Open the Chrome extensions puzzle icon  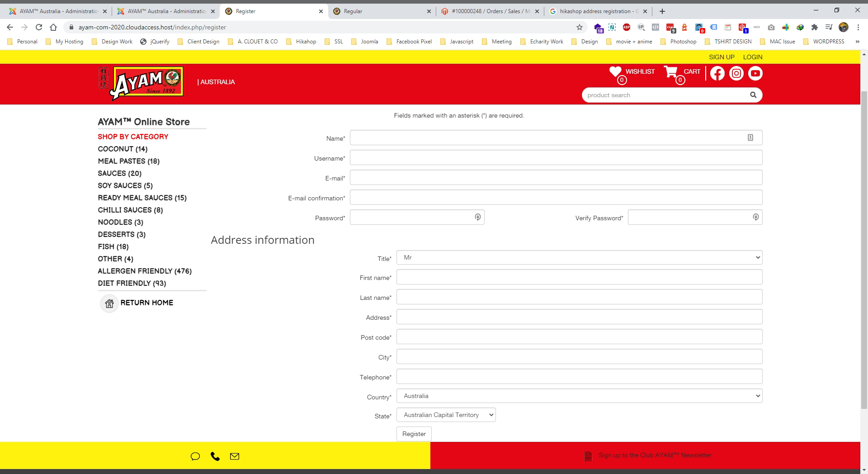click(x=815, y=27)
